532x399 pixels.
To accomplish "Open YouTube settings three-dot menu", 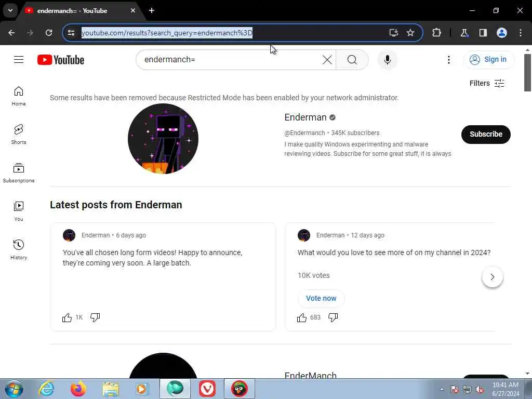I will pyautogui.click(x=448, y=60).
